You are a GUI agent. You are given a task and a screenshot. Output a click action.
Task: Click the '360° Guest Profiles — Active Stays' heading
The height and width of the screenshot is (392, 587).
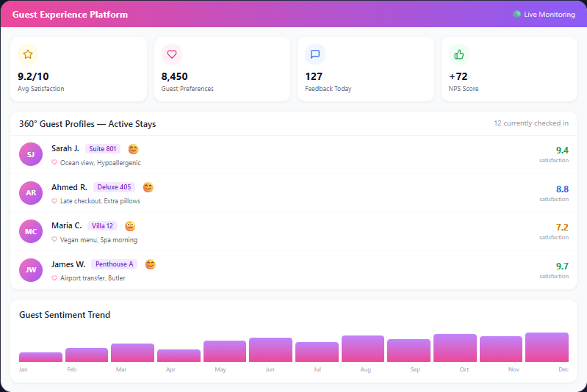(x=87, y=124)
